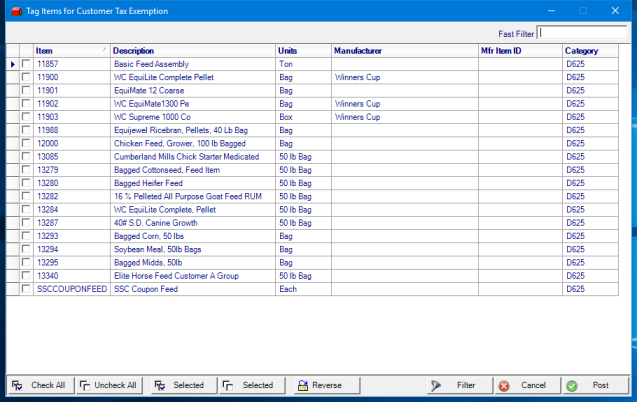Click into the Fast Filter field
Image resolution: width=637 pixels, height=402 pixels.
(583, 32)
